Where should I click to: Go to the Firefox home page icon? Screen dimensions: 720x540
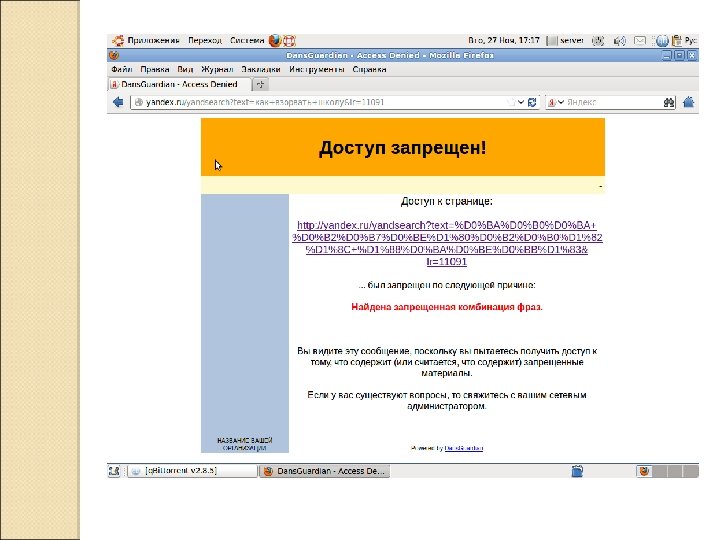688,102
